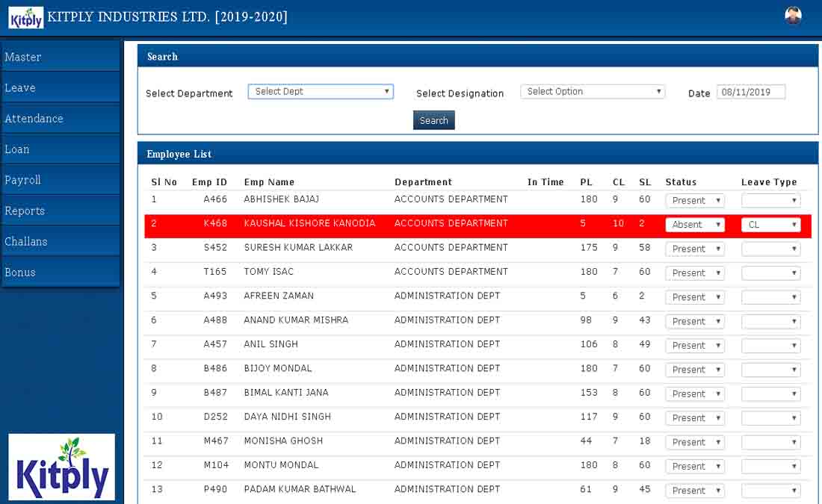Screen dimensions: 822x504
Task: Select the Bonus menu item
Action: click(60, 273)
